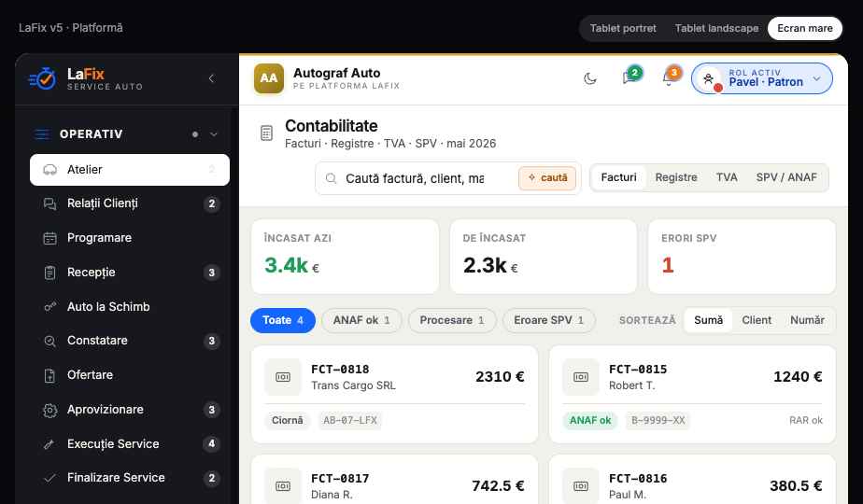Filter by ANAF ok chip

click(x=361, y=320)
